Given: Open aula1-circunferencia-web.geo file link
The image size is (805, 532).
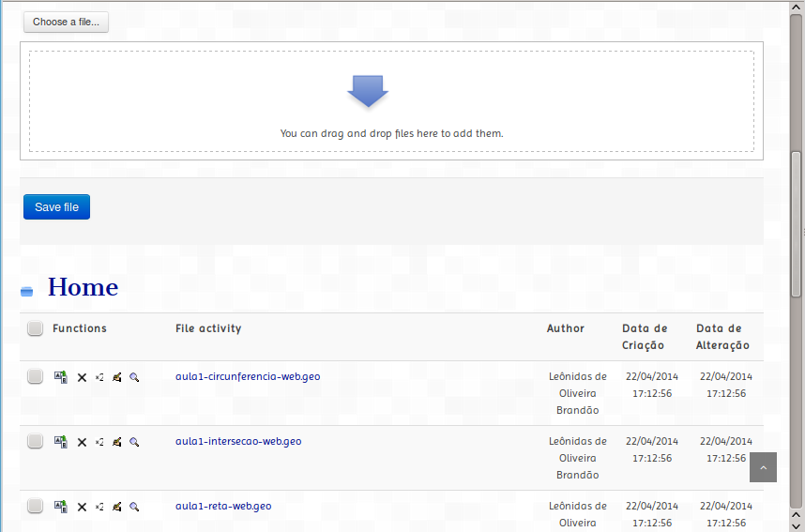Looking at the screenshot, I should click(x=248, y=376).
